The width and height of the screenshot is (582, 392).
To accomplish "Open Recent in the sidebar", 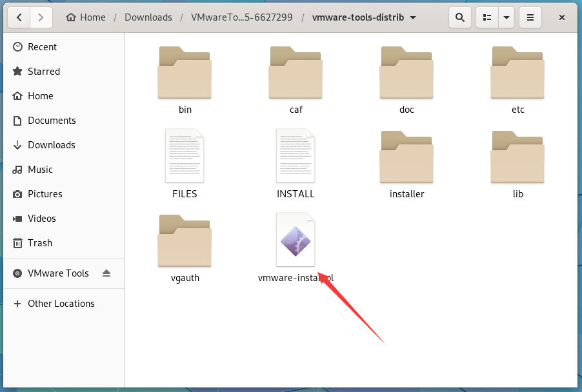I will (64, 46).
